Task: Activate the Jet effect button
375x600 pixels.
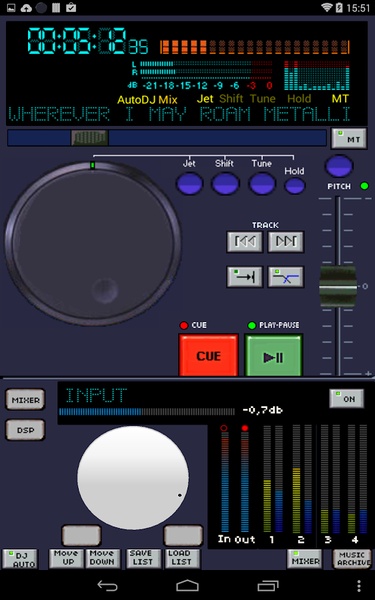Action: (x=189, y=184)
